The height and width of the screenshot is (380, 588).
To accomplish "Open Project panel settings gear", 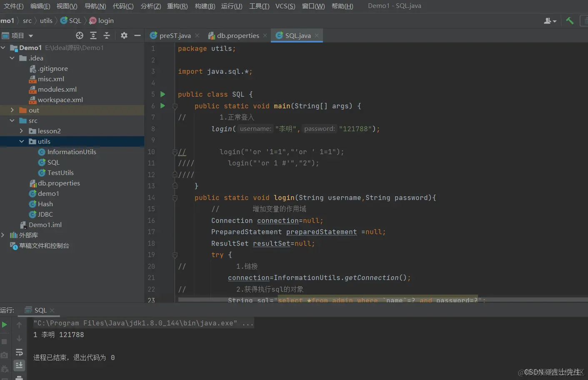I will point(124,35).
